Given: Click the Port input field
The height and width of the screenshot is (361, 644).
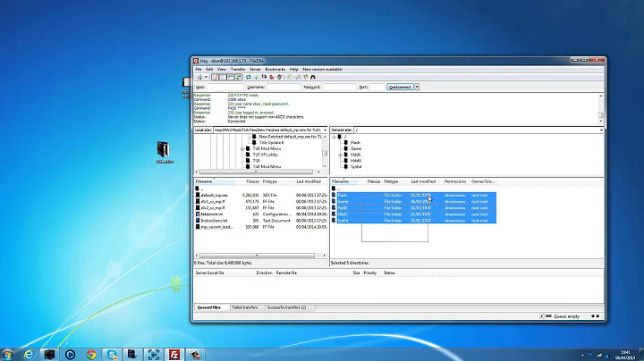Looking at the screenshot, I should tap(377, 87).
